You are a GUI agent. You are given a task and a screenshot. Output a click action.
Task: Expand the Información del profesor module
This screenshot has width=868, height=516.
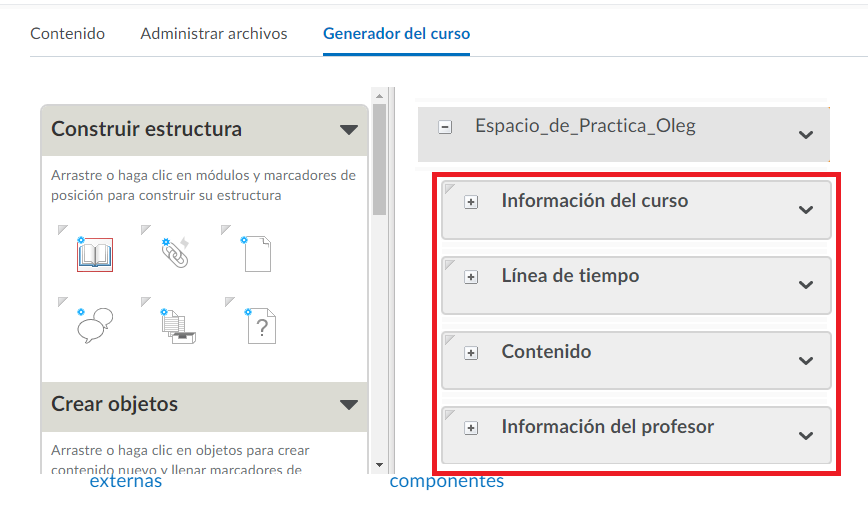click(x=472, y=428)
